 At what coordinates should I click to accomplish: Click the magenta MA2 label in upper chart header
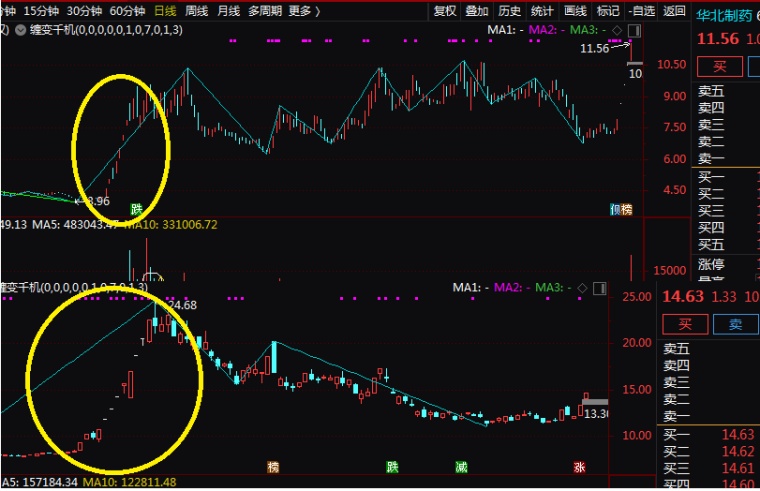pos(546,30)
